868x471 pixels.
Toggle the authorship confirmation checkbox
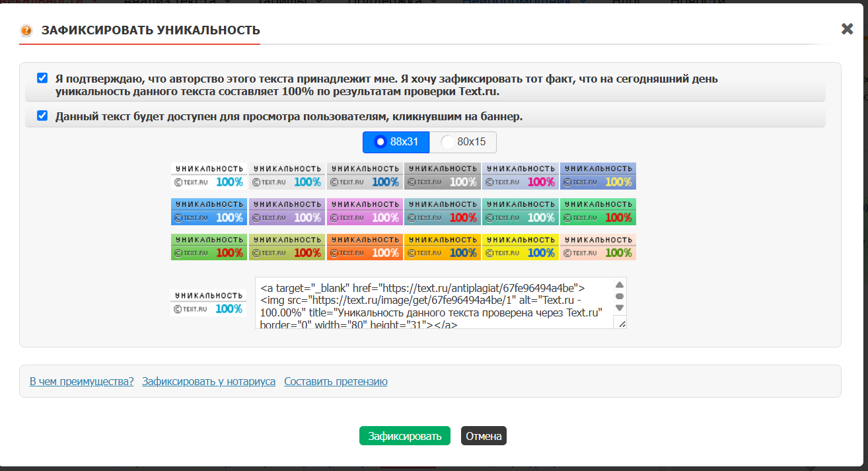[42, 78]
